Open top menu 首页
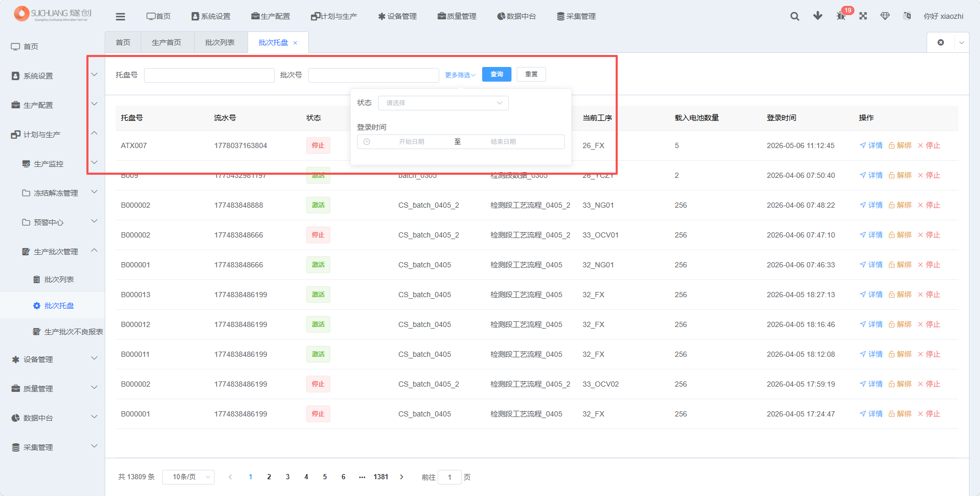The height and width of the screenshot is (496, 980). tap(159, 16)
